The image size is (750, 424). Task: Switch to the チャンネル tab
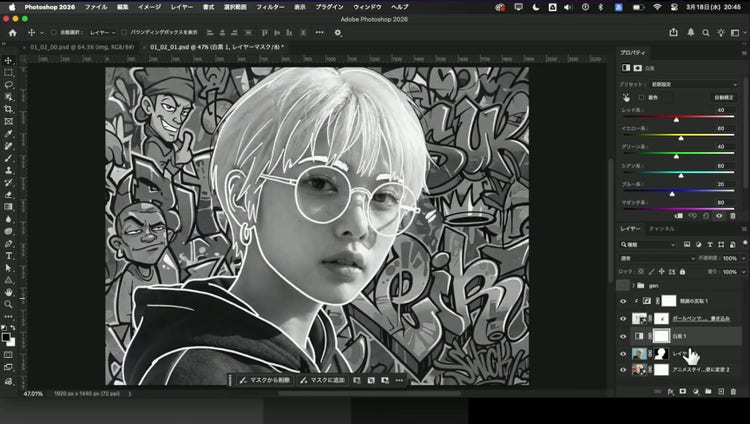pyautogui.click(x=662, y=229)
